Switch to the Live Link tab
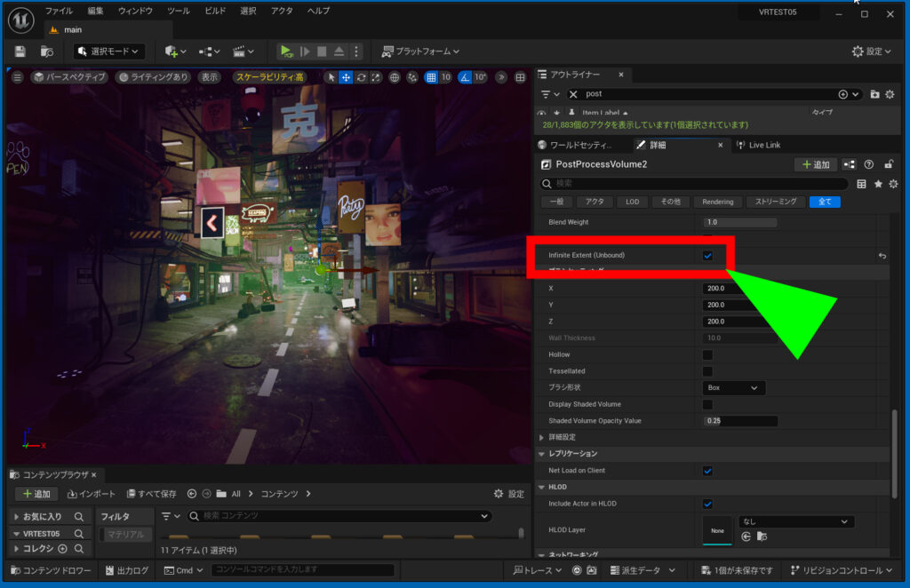Screen dimensions: 910x588 tap(764, 144)
